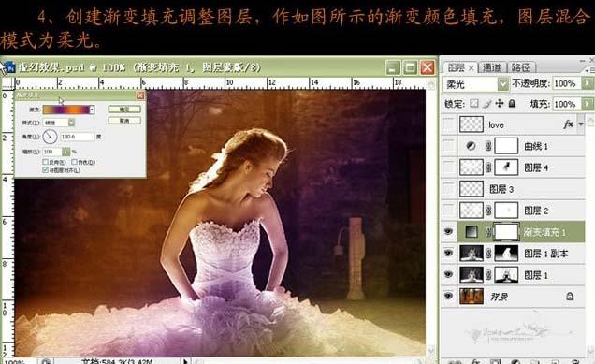Image resolution: width=595 pixels, height=364 pixels.
Task: Click the lock all padlock icon
Action: [x=512, y=103]
